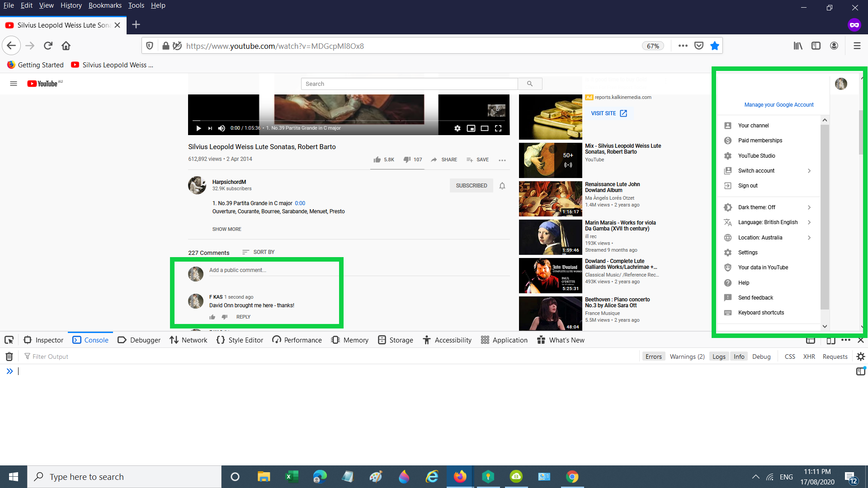Toggle Warnings (2) filter in console

[x=687, y=357]
